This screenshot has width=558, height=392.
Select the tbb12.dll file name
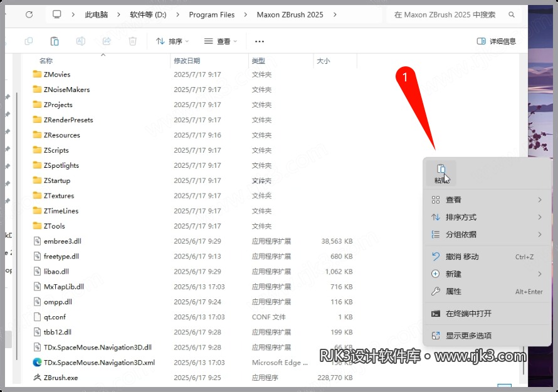pos(57,332)
